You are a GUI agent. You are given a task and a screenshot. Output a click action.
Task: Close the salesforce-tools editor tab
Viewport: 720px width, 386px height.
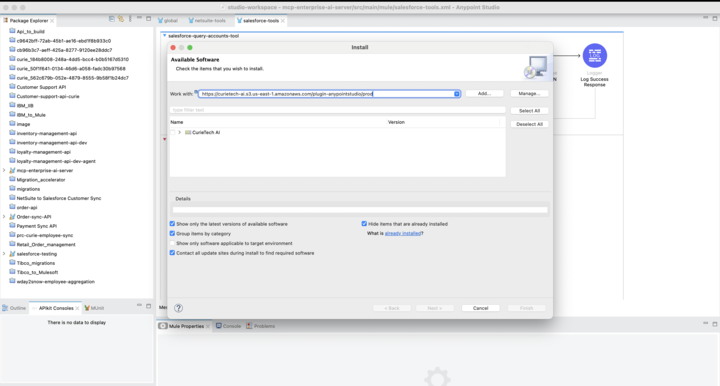283,21
